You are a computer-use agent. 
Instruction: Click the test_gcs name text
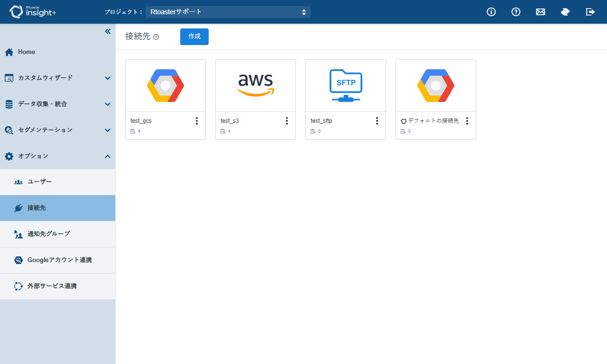(x=141, y=121)
